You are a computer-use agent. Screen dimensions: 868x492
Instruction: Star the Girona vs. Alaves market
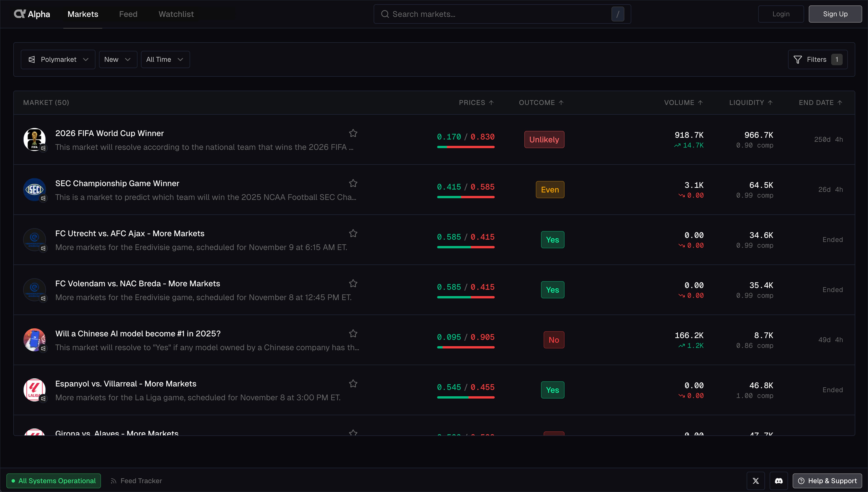pos(353,432)
